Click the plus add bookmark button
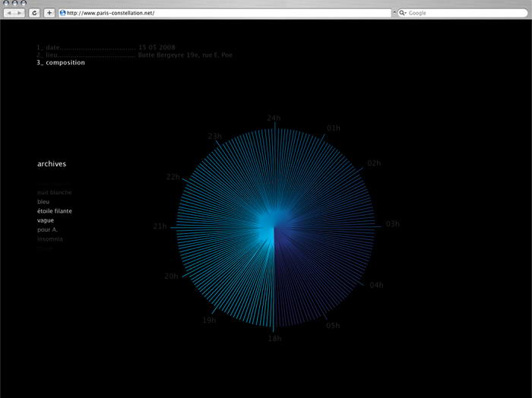 tap(49, 13)
